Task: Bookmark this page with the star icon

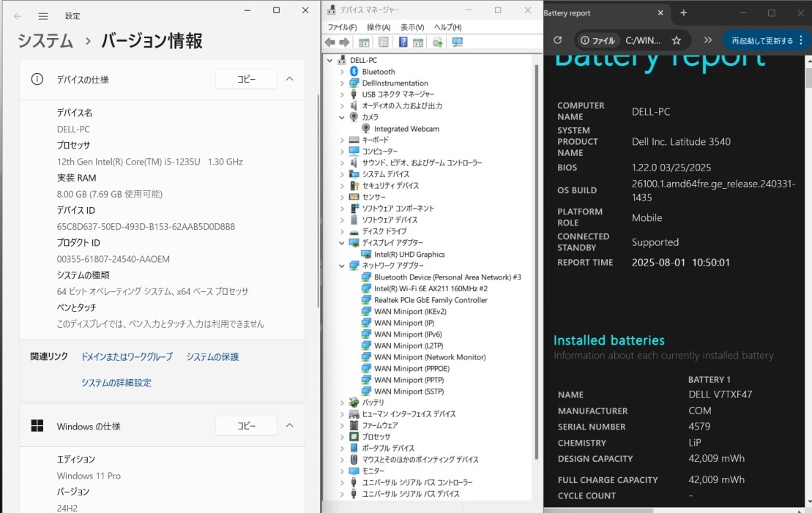Action: pyautogui.click(x=677, y=40)
